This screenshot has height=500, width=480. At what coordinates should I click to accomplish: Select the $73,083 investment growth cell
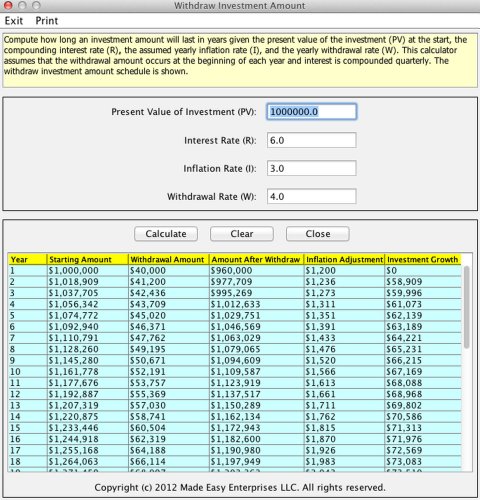[423, 461]
